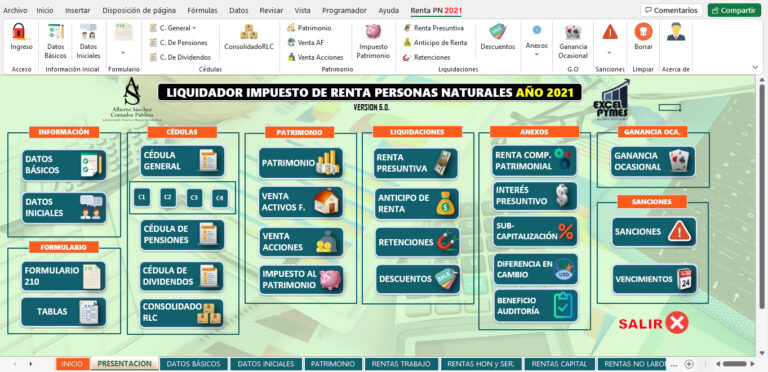
Task: Open the RENTA PRESUNTIVA dashboard button
Action: point(416,163)
